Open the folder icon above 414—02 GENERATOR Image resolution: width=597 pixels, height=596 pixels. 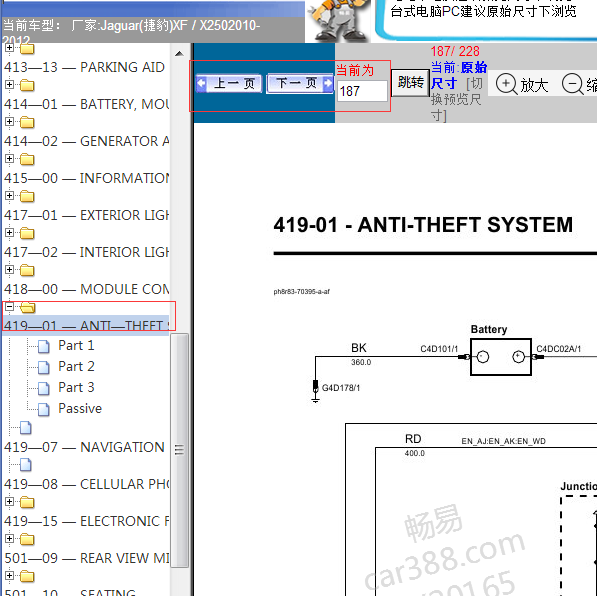point(27,122)
